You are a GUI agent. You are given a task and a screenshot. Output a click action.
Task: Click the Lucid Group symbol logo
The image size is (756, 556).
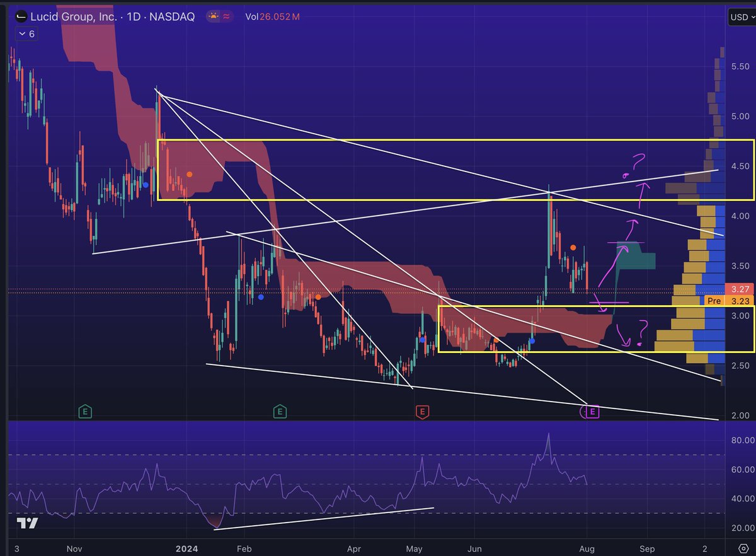click(21, 16)
